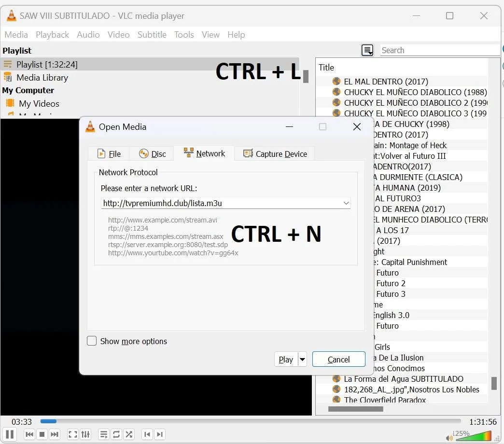
Task: Select the Network tab in Open Media
Action: (204, 153)
